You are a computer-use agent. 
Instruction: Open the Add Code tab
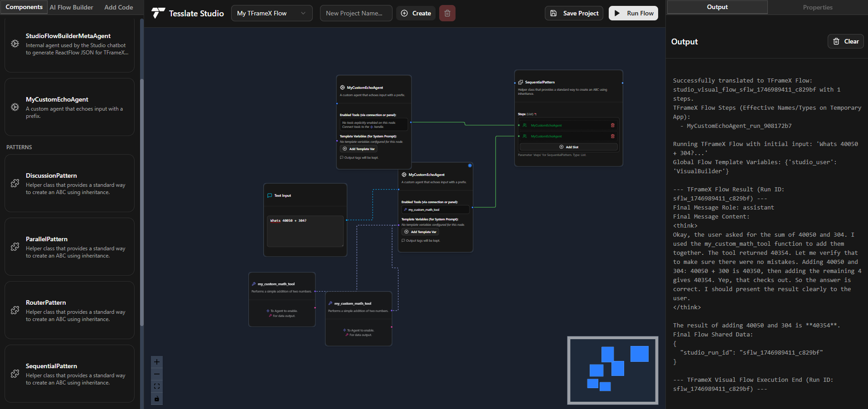coord(119,7)
